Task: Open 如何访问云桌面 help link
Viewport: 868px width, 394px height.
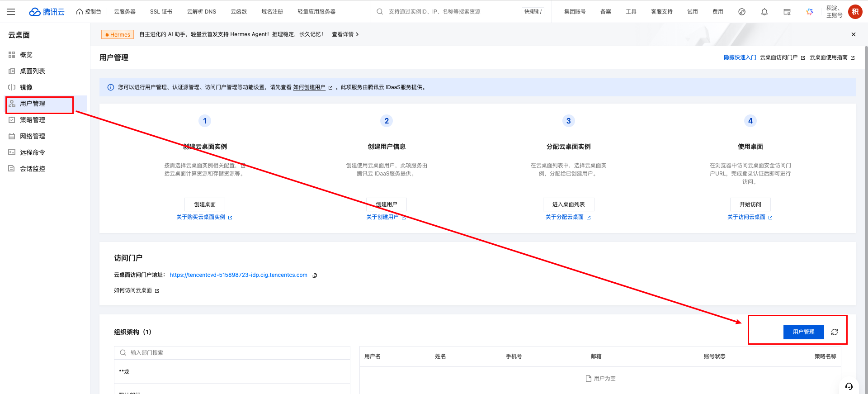Action: [x=136, y=290]
